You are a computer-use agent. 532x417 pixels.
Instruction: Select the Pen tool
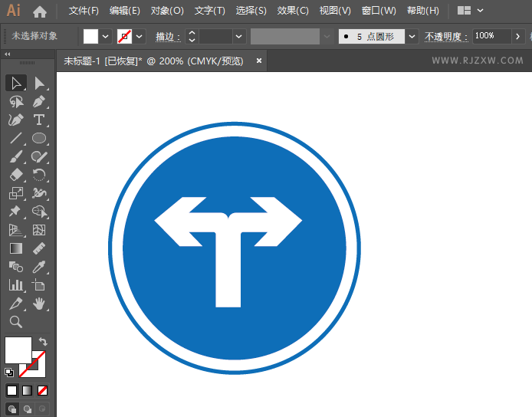(39, 101)
